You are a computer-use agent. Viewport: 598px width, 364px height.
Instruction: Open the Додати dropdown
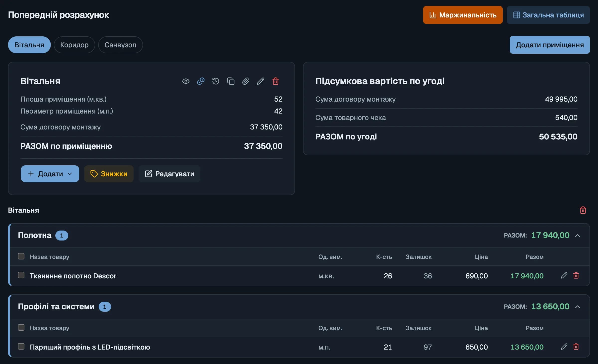click(x=50, y=174)
